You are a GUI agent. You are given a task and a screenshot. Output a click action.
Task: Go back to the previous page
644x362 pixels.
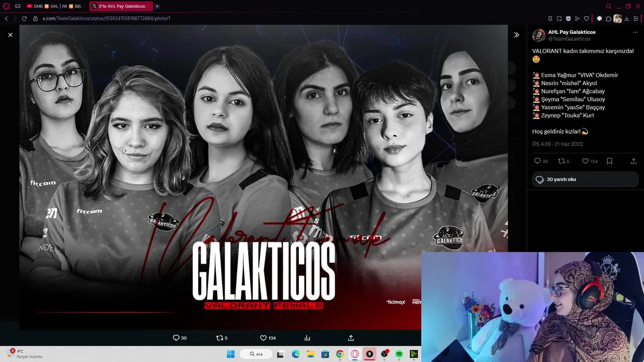[6, 19]
